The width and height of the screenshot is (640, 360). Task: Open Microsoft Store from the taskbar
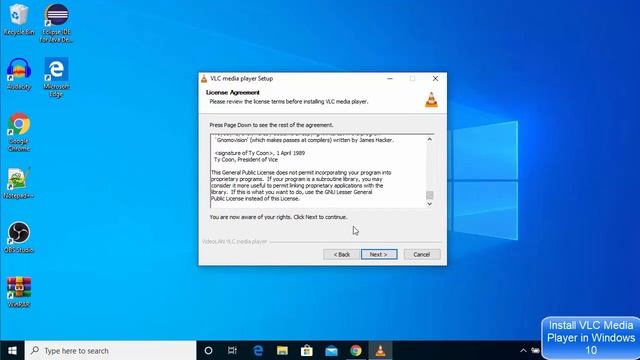(307, 351)
